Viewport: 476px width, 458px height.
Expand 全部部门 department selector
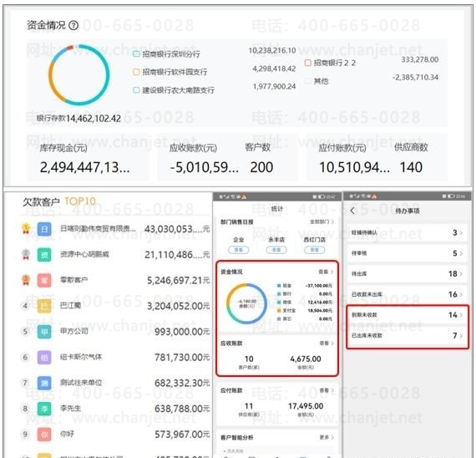322,221
